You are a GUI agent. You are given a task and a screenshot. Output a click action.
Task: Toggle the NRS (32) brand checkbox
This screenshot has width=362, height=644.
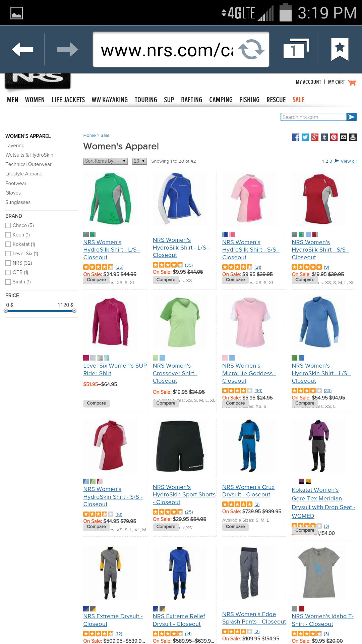pyautogui.click(x=8, y=263)
